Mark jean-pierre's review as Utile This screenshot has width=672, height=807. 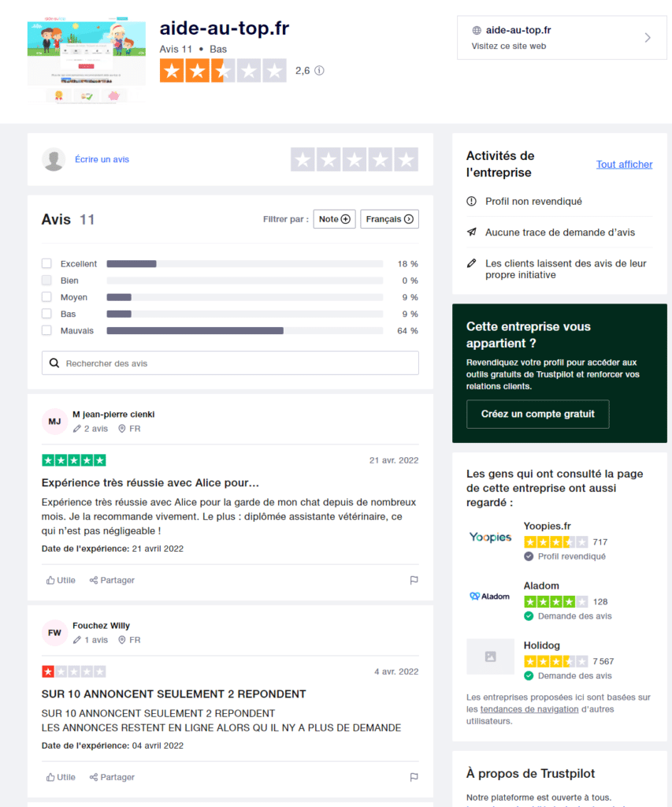pyautogui.click(x=61, y=580)
